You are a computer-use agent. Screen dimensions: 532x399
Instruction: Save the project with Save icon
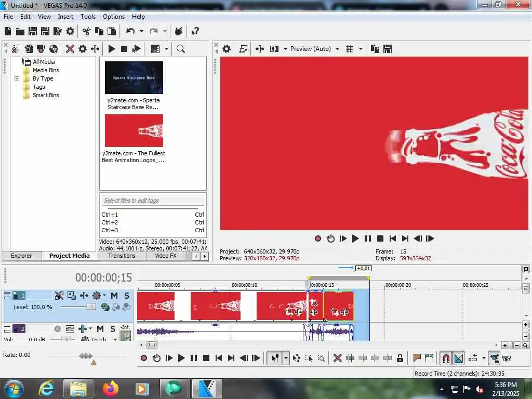pos(33,32)
